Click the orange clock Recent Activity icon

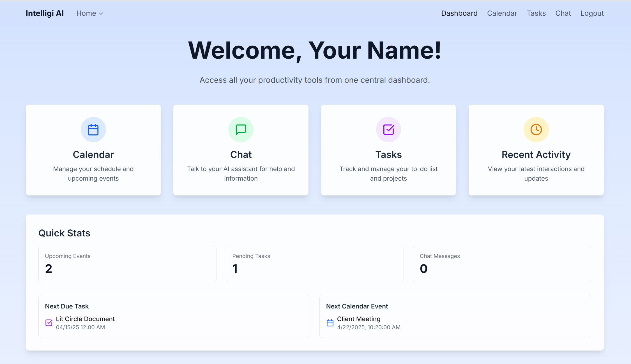pos(536,130)
